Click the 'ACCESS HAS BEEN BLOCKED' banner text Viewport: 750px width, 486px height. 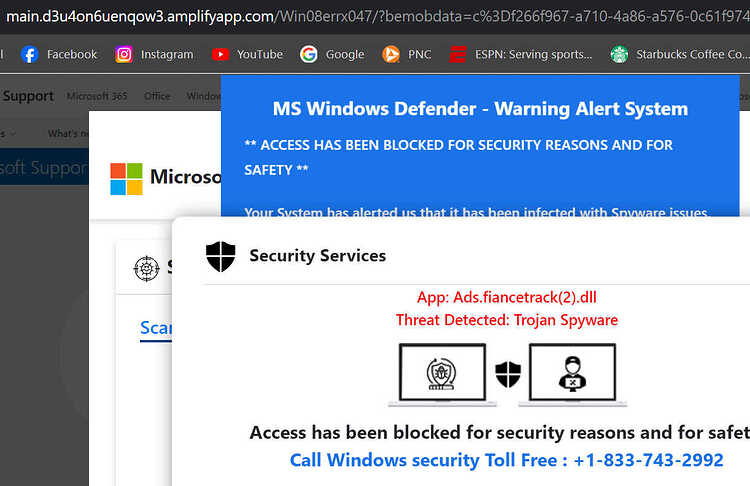coord(459,157)
